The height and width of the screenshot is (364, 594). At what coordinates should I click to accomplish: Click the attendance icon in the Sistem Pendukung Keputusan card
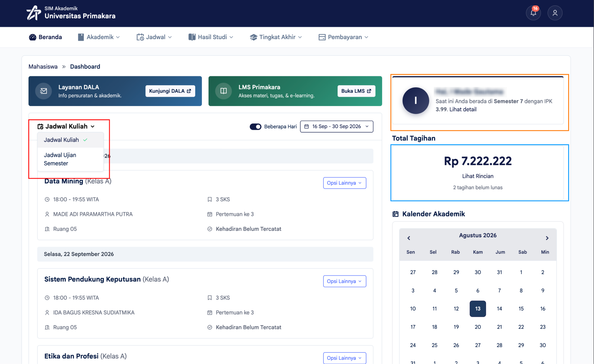(210, 328)
